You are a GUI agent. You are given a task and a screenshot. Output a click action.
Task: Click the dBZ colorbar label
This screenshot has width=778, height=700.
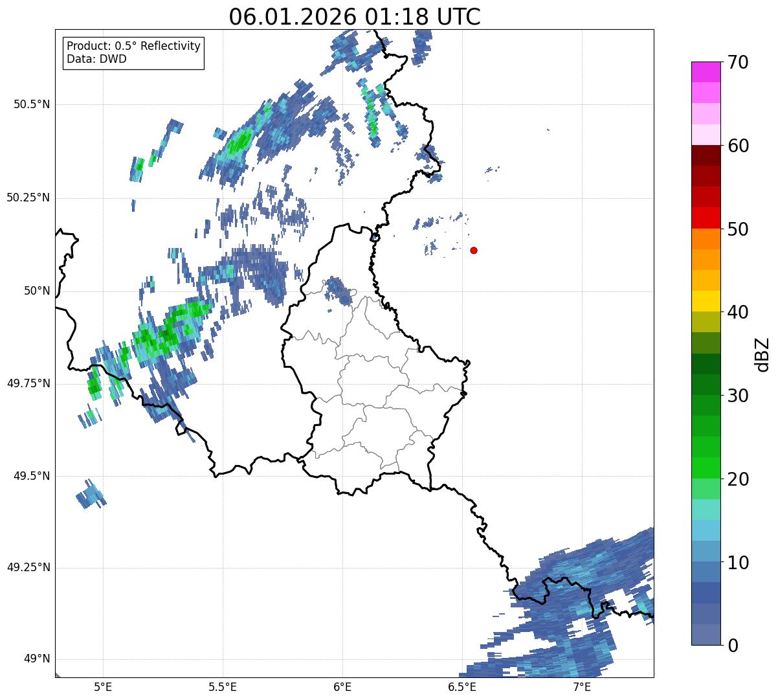pyautogui.click(x=762, y=354)
